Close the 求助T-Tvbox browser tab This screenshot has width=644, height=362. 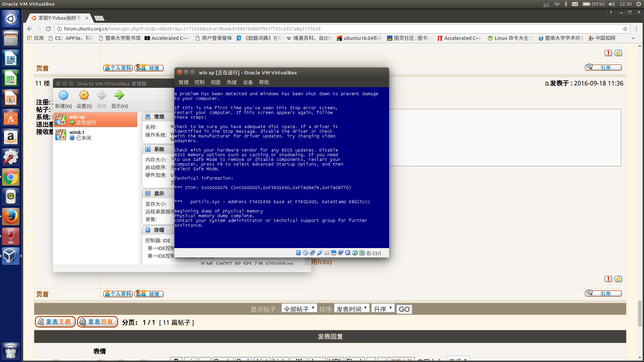[x=87, y=18]
